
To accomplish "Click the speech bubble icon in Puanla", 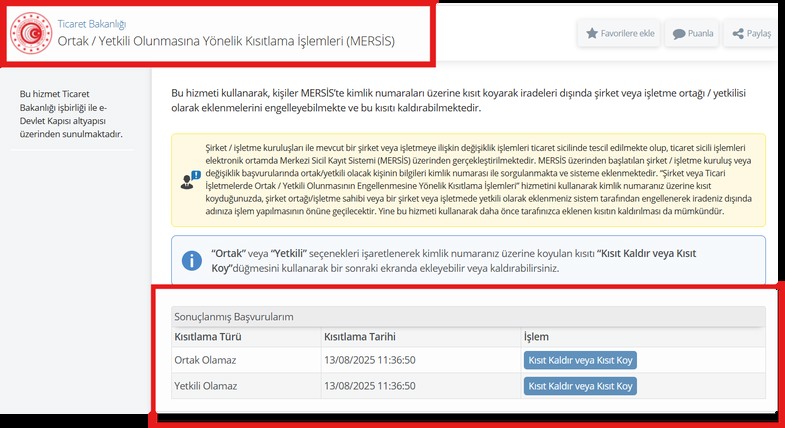I will (x=679, y=34).
